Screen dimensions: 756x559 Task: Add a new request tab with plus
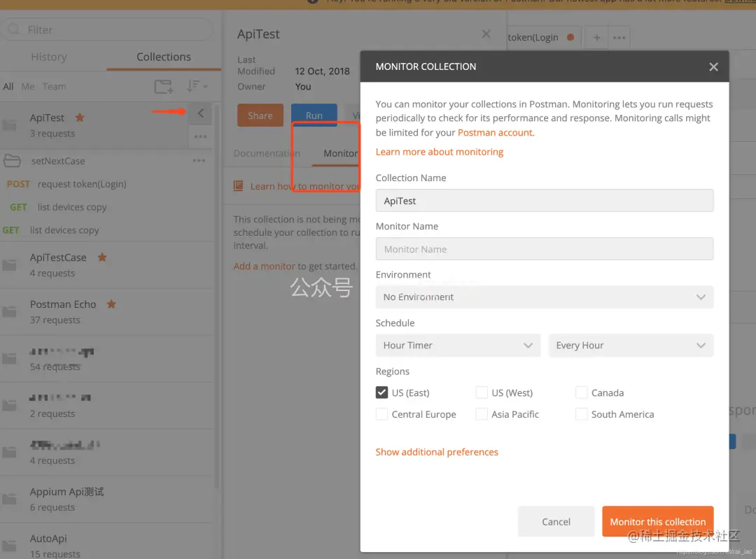pos(596,38)
